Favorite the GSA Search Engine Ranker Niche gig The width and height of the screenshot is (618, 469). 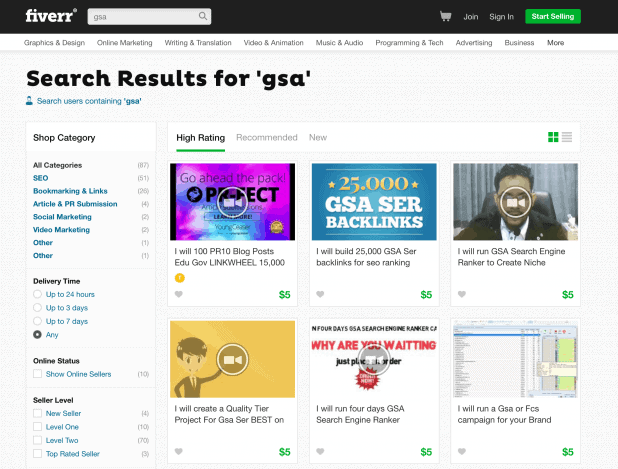coord(462,294)
